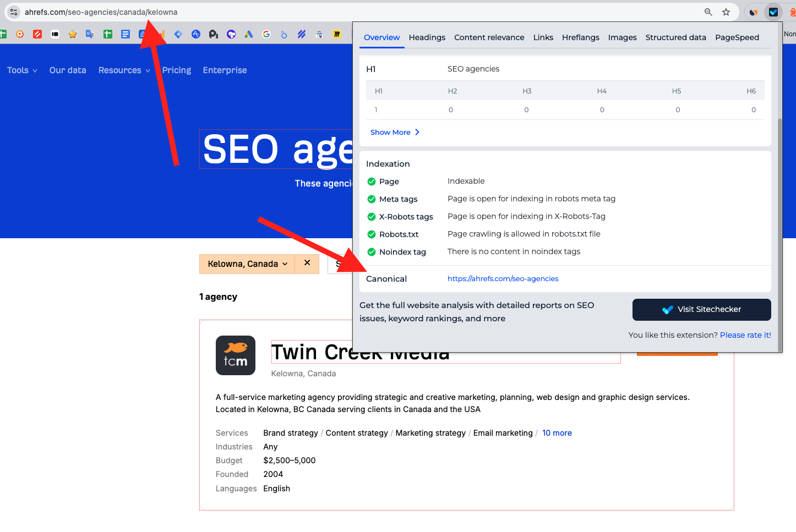Image resolution: width=796 pixels, height=532 pixels.
Task: Open the blue App Store bookmark
Action: click(196, 34)
